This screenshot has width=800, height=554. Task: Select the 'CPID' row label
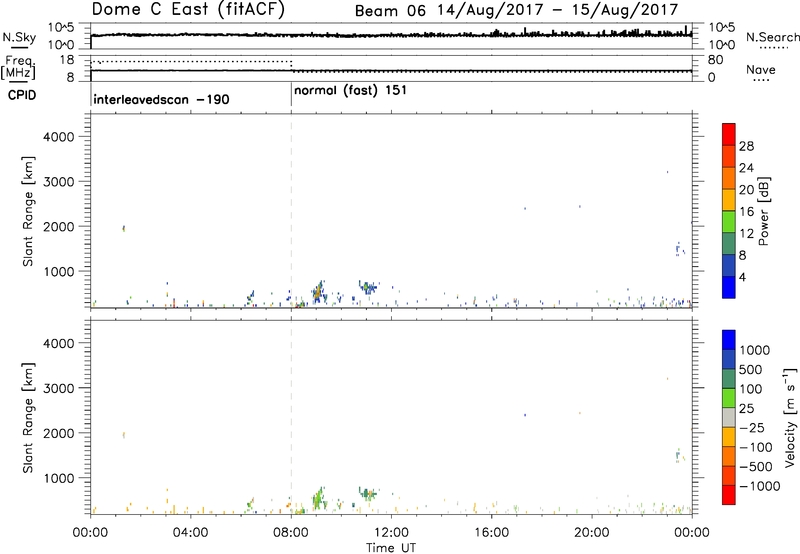[22, 95]
